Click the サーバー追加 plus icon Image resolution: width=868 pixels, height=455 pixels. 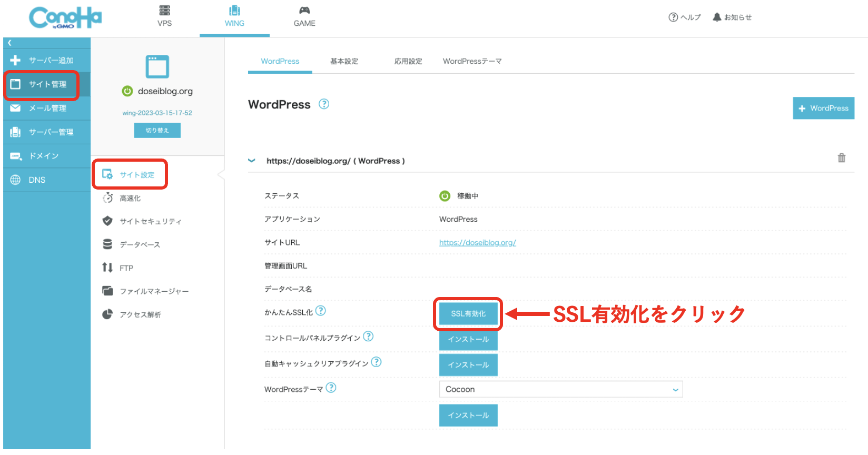click(15, 60)
